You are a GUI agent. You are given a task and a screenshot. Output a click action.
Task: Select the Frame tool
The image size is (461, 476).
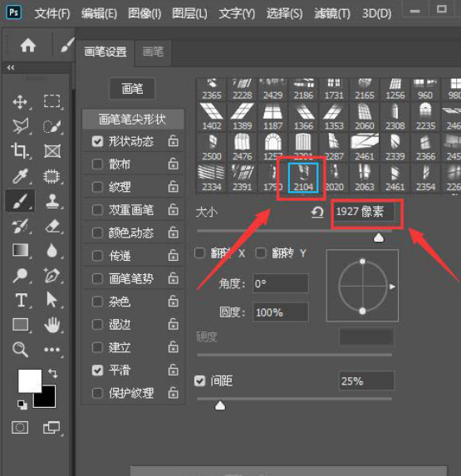tap(52, 151)
